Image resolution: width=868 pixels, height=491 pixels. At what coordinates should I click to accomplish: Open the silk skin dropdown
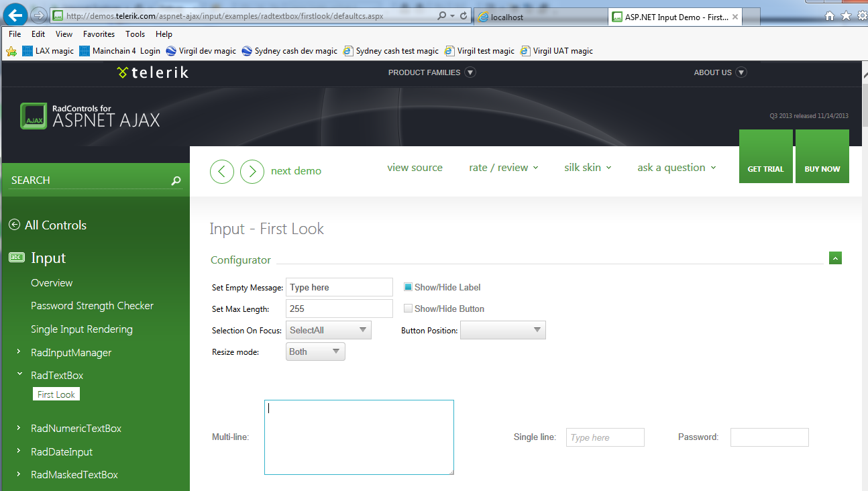pos(588,168)
